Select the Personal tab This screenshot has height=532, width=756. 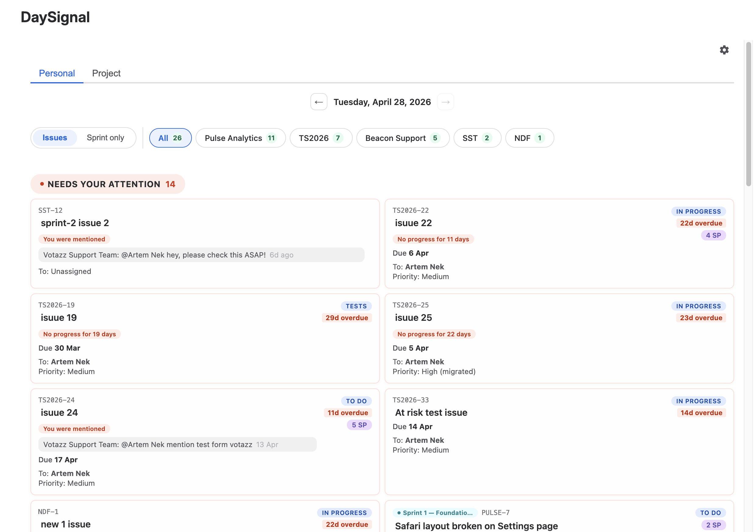click(57, 73)
